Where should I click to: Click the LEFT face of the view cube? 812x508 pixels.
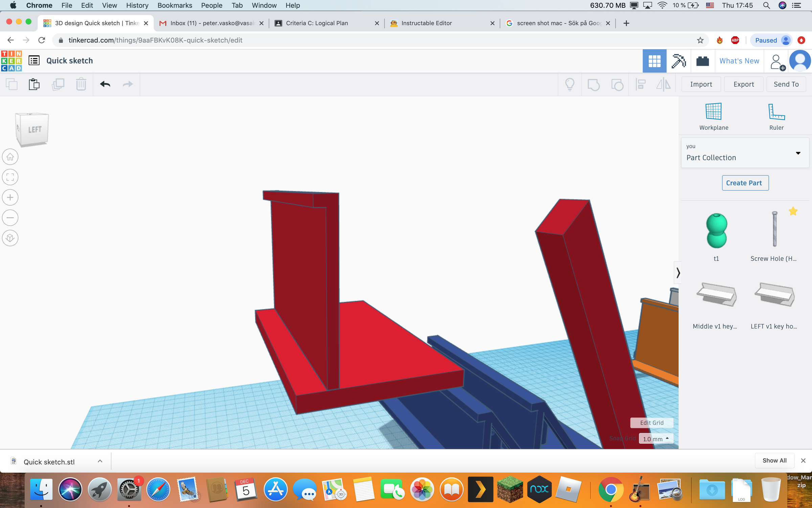(x=34, y=129)
